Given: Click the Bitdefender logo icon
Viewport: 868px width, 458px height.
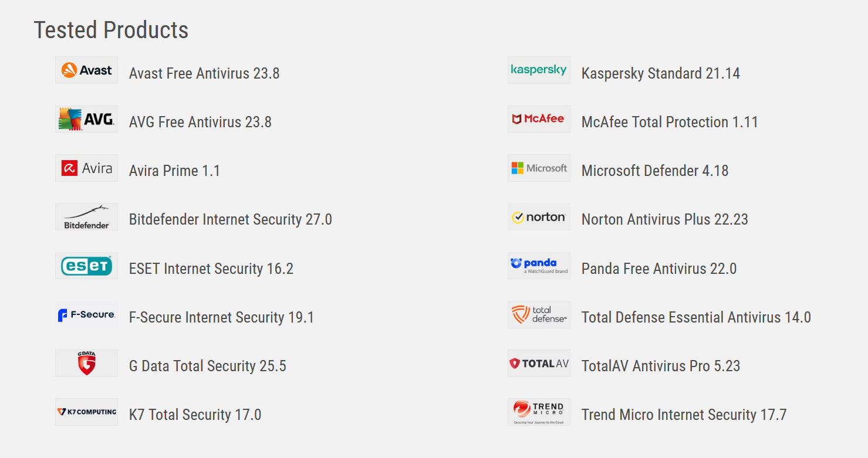Looking at the screenshot, I should click(x=86, y=217).
